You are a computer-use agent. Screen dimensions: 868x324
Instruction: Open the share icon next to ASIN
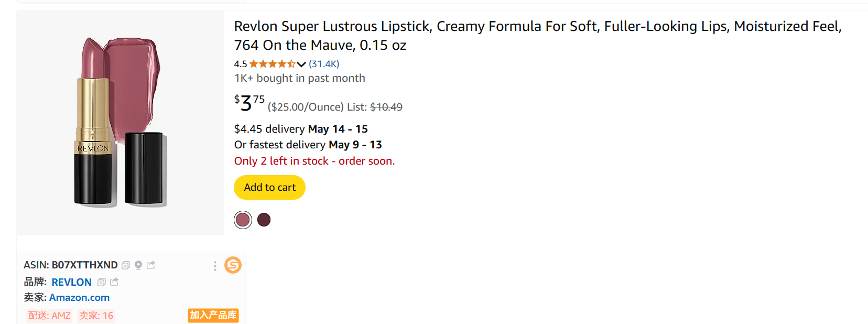(x=151, y=265)
